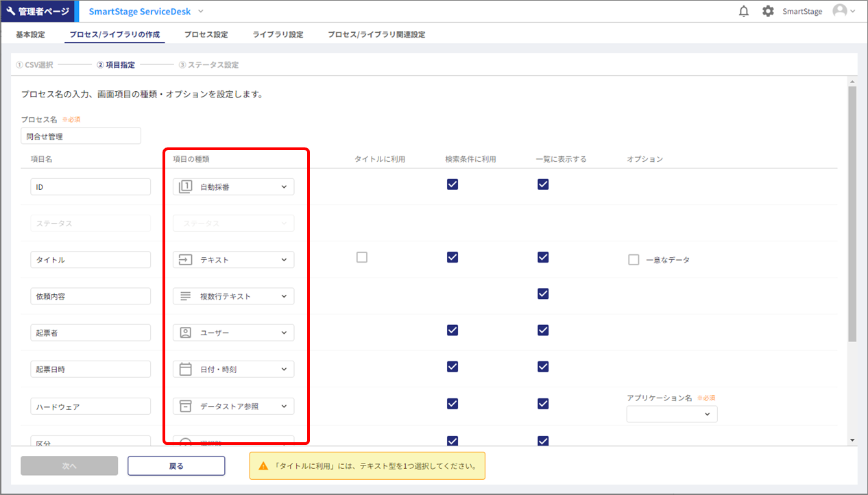This screenshot has height=495, width=868.
Task: Click the multiline text icon for 依頼内容
Action: (x=185, y=296)
